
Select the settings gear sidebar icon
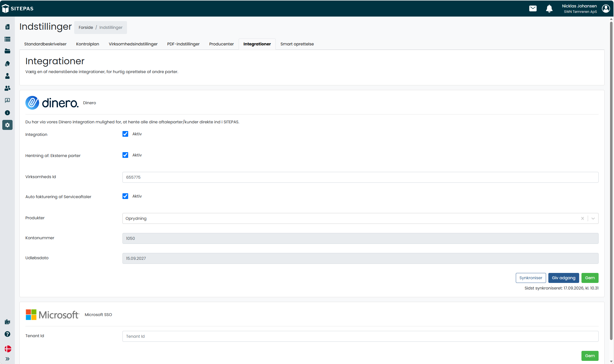pos(7,125)
